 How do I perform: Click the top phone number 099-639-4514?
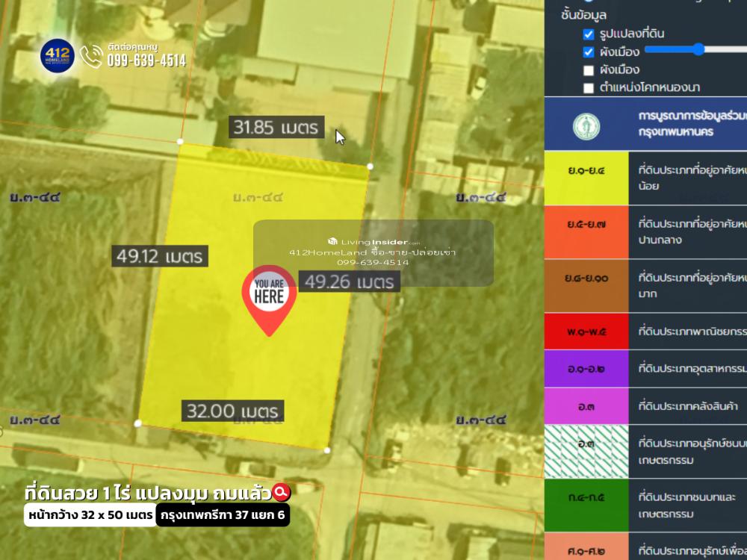pos(146,61)
